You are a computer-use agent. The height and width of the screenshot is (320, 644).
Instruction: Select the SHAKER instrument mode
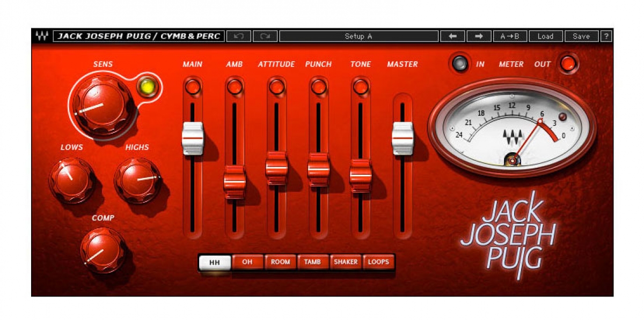coord(346,262)
